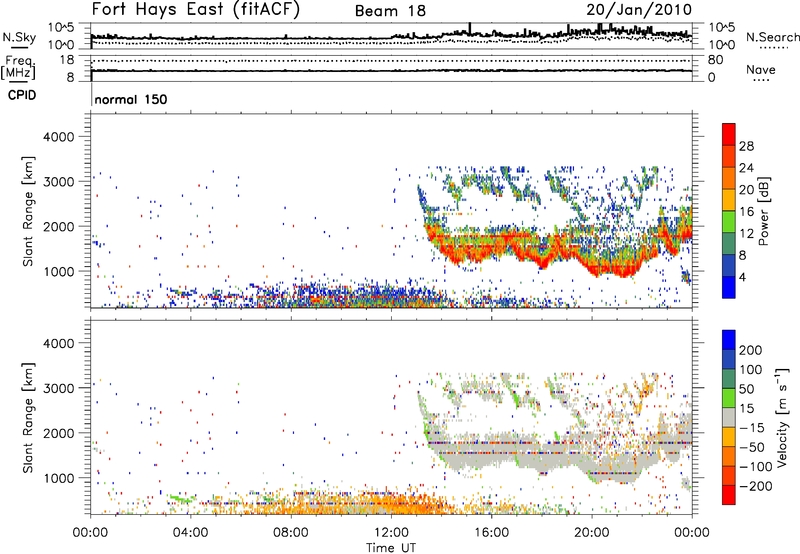Image resolution: width=800 pixels, height=554 pixels.
Task: Click the '08:00' time tick label
Action: [291, 533]
